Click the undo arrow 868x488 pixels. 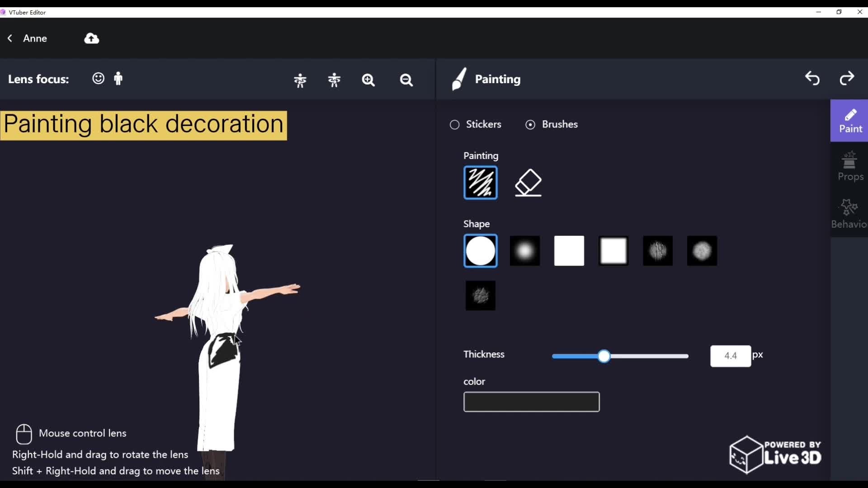click(812, 79)
